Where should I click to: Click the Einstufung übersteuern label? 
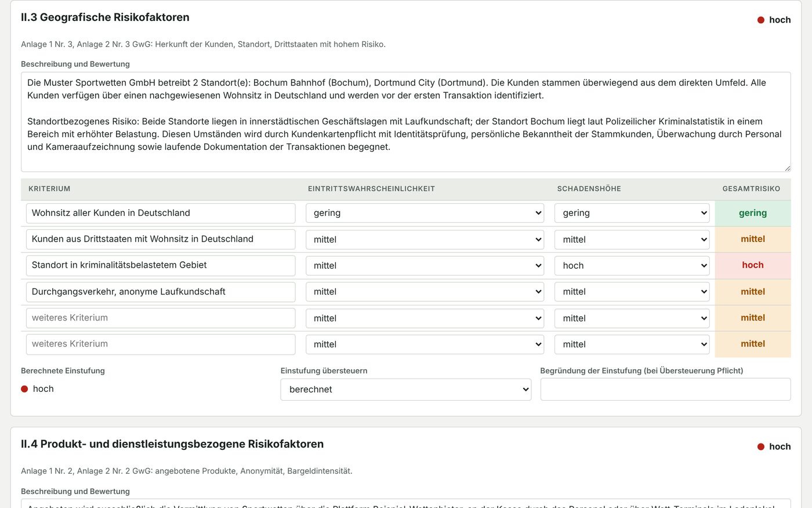click(324, 371)
